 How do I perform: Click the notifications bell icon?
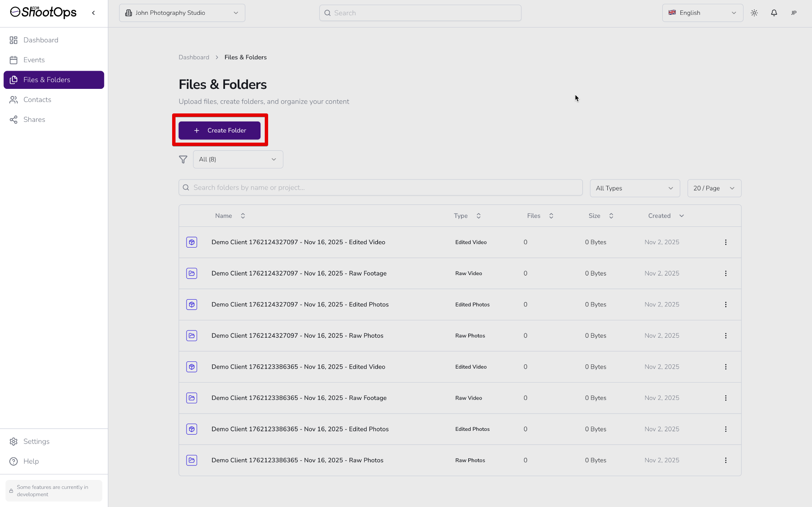(x=774, y=13)
